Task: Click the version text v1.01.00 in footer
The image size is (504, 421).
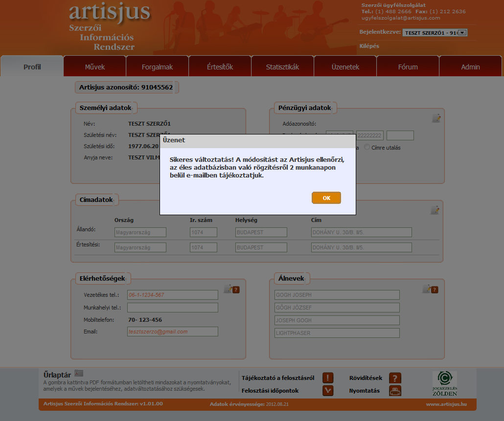Action: [151, 404]
